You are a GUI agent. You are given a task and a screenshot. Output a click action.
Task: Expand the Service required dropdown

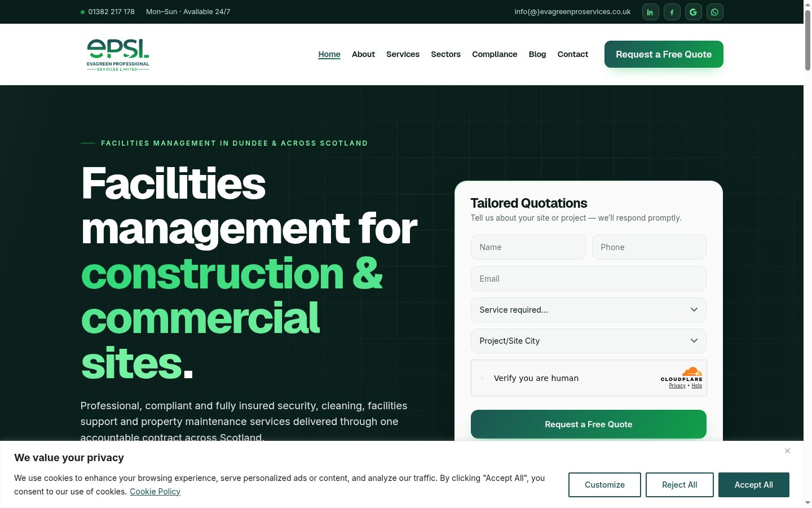(588, 310)
